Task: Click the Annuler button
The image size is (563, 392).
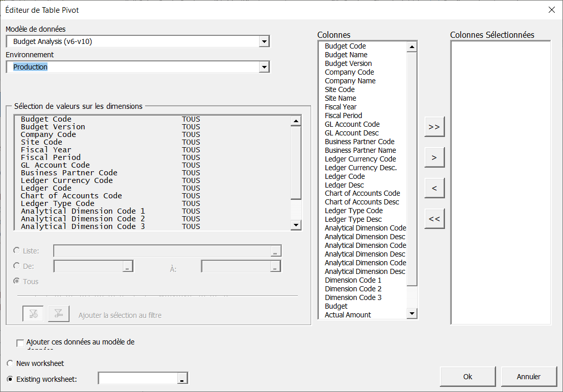Action: (528, 377)
